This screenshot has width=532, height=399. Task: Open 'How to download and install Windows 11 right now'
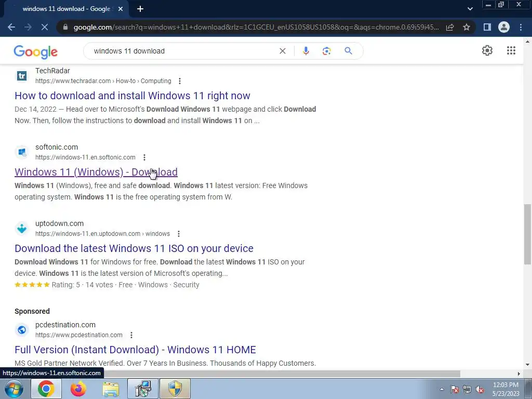pos(132,96)
